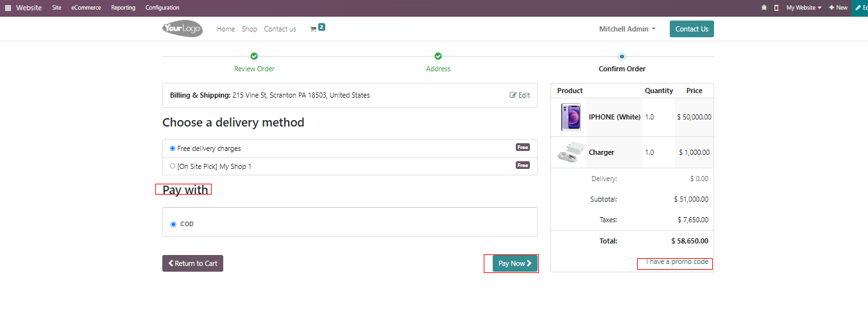Select COD payment method

(x=173, y=224)
